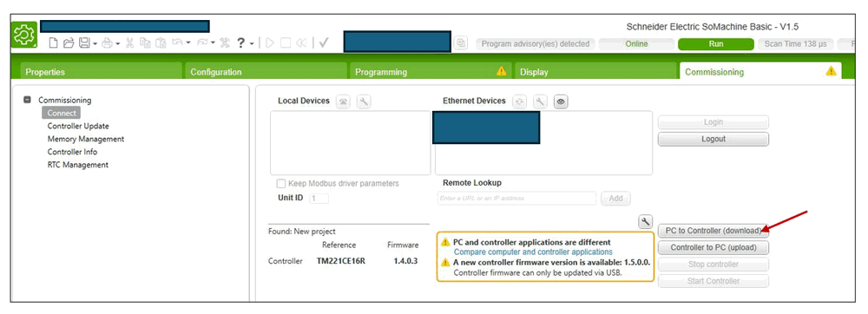868x314 pixels.
Task: Open Compare computer and controller applications link
Action: click(x=533, y=252)
